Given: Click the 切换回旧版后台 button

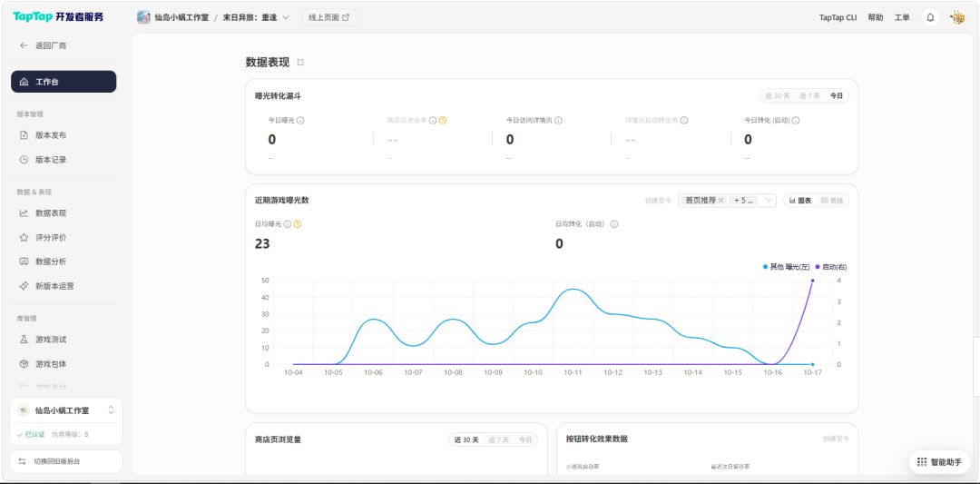Looking at the screenshot, I should coord(66,461).
